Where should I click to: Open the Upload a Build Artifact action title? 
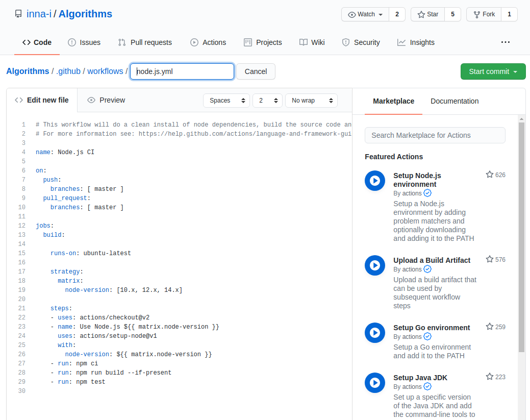pos(432,260)
